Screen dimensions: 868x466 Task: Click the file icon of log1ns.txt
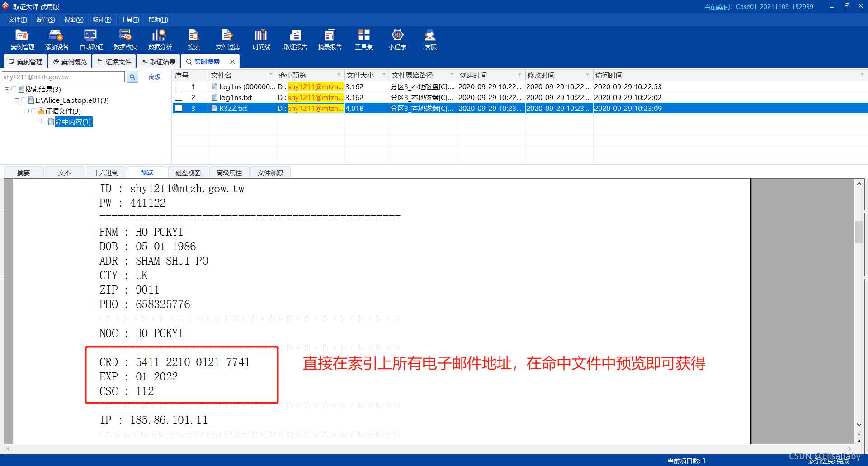[214, 97]
